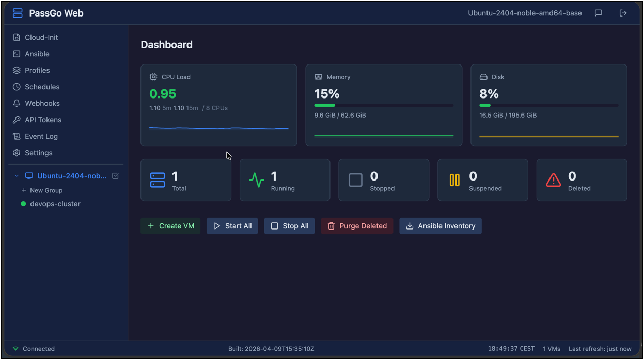Click the Dashboard heading
Viewport: 644px width, 360px height.
pyautogui.click(x=166, y=45)
